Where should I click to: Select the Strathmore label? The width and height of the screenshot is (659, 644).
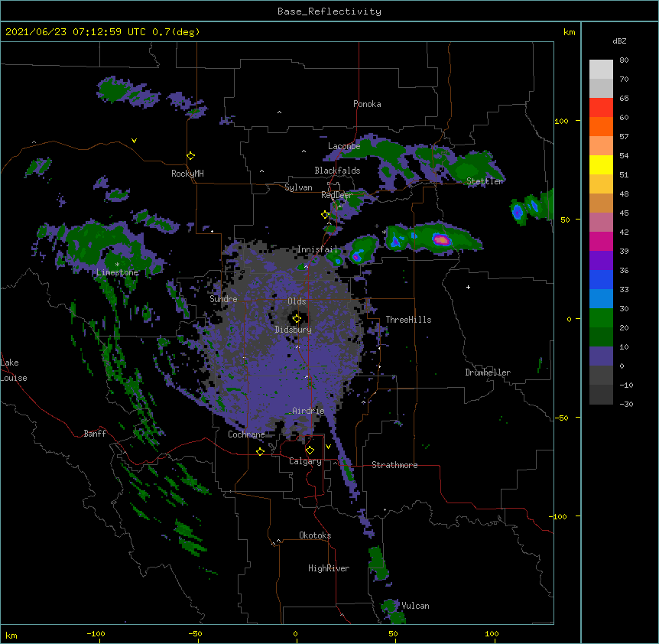(x=394, y=465)
